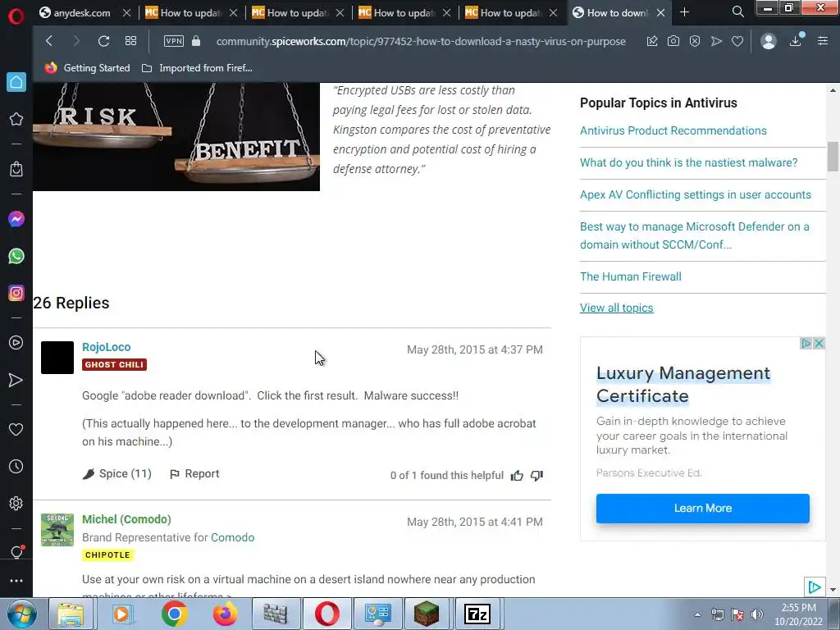Screen dimensions: 840x630
Task: Open the volume speaker tray icon
Action: click(757, 614)
